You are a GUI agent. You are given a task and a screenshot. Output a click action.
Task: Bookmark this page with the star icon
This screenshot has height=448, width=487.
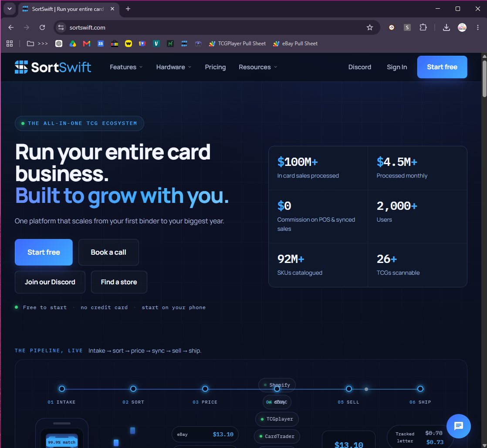point(369,27)
